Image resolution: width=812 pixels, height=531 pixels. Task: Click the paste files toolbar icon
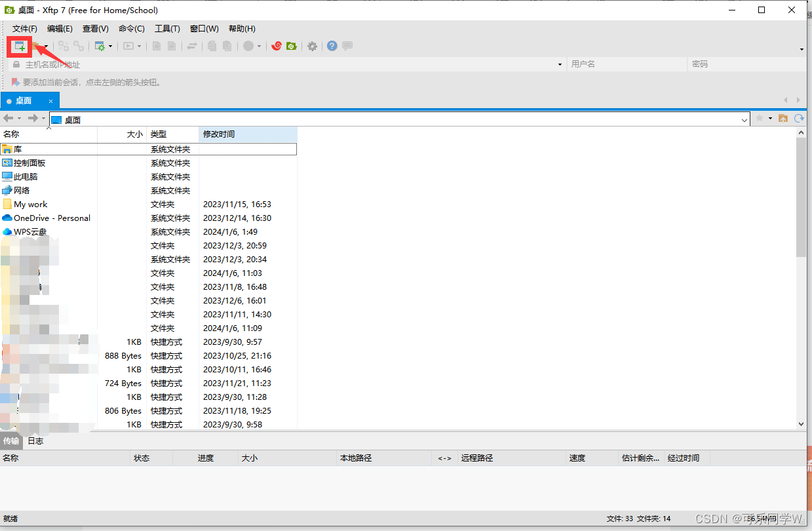227,46
